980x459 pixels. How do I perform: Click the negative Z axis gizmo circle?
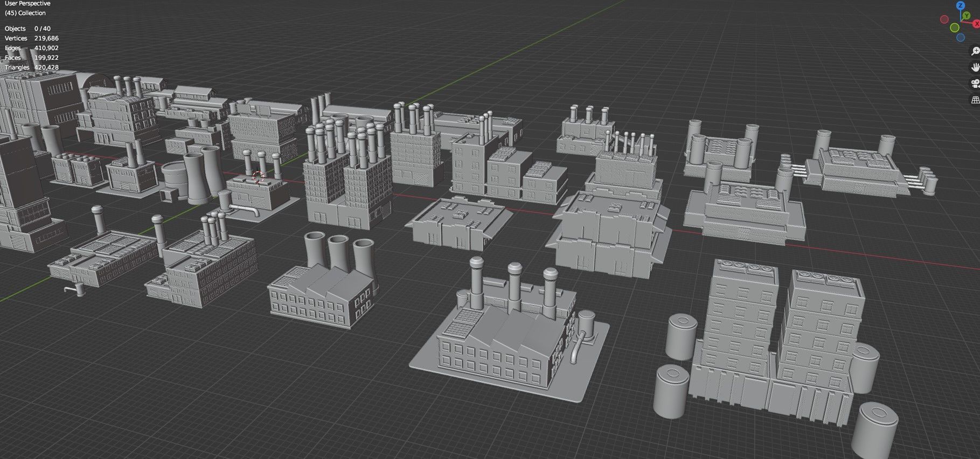coord(961,38)
